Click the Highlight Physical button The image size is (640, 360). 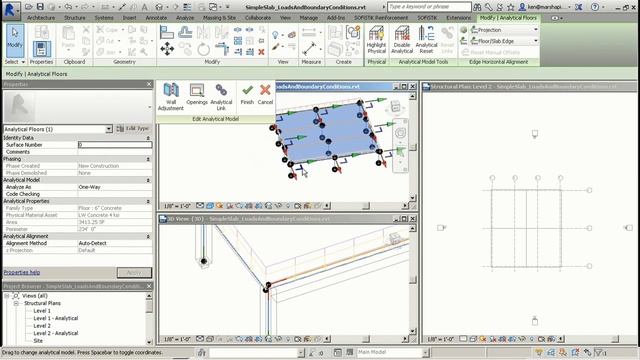coord(376,40)
